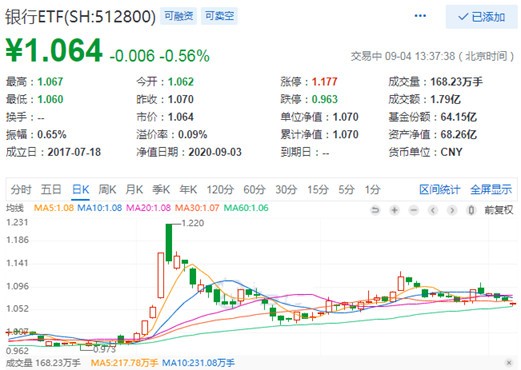The image size is (521, 370).
Task: Click the current price ¥1.064
Action: pos(54,51)
